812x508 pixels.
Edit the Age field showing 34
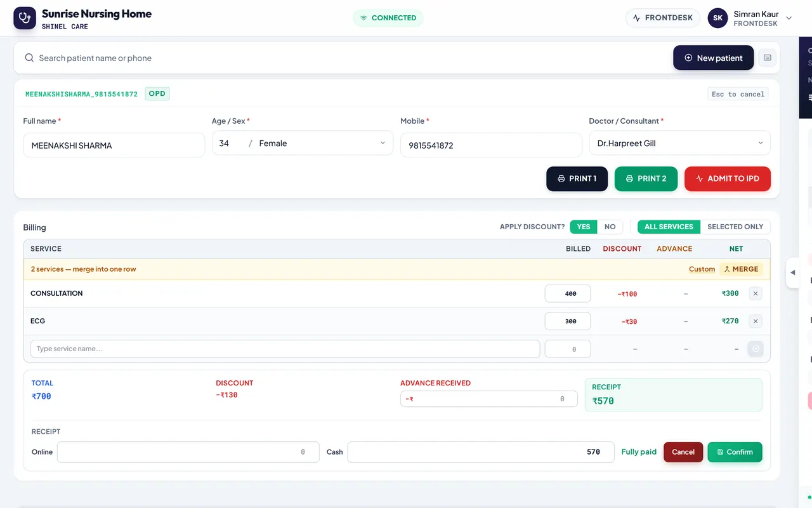(x=230, y=144)
